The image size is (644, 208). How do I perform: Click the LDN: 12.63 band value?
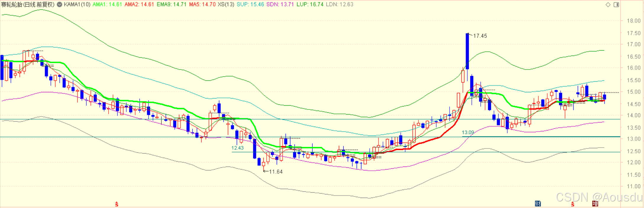(x=339, y=4)
